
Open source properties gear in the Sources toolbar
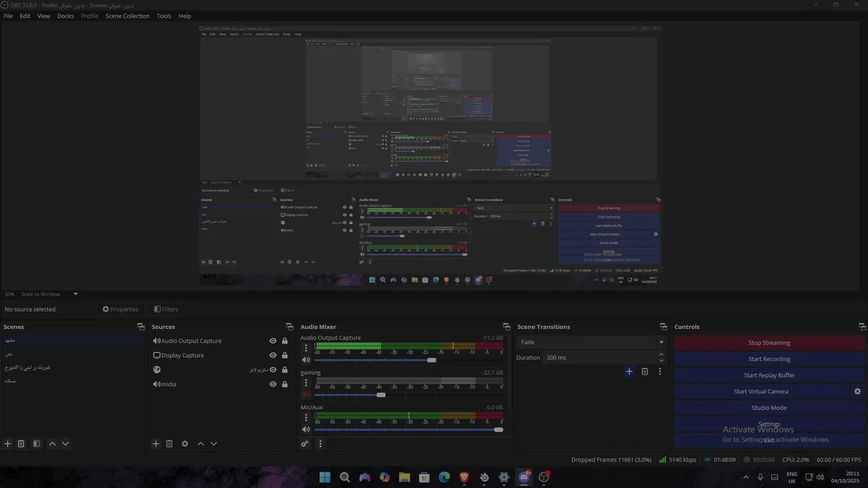point(185,444)
